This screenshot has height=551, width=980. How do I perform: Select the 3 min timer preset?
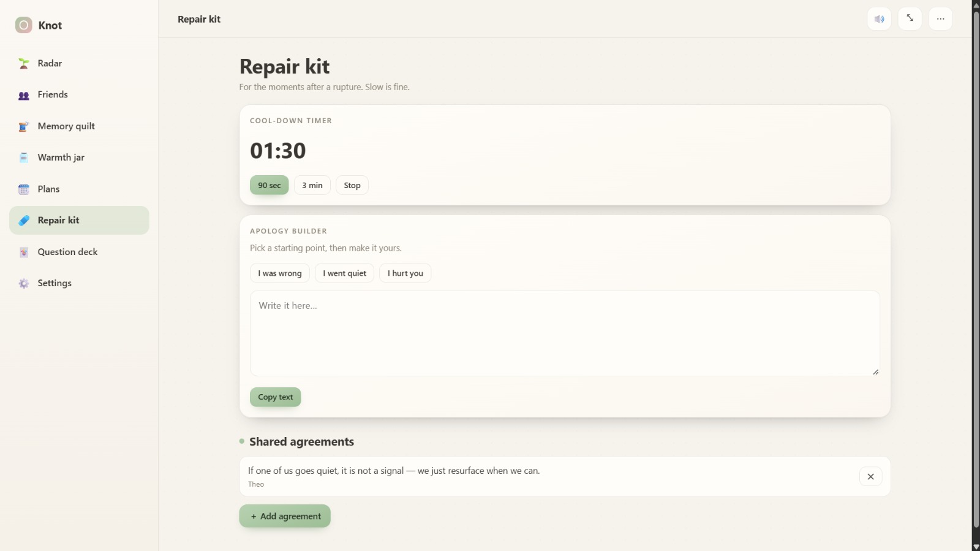tap(312, 185)
